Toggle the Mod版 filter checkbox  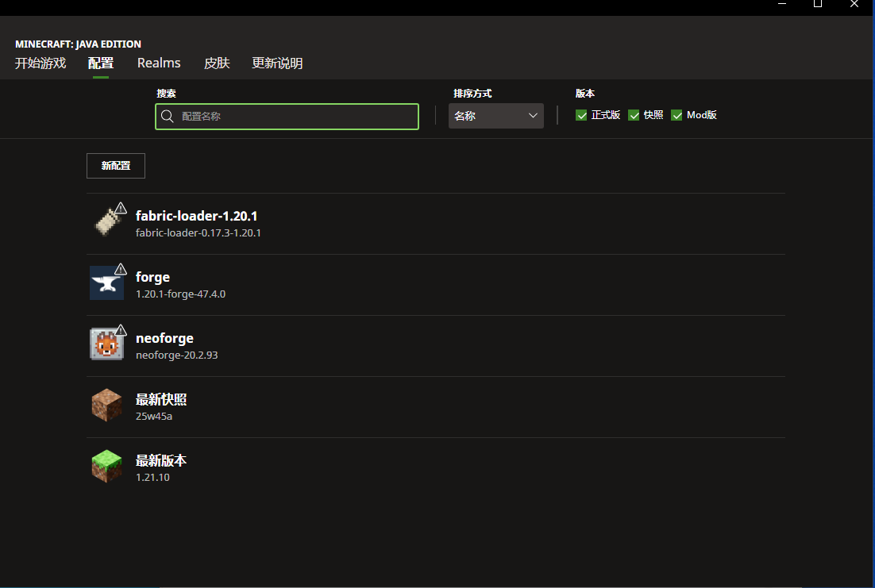[676, 115]
